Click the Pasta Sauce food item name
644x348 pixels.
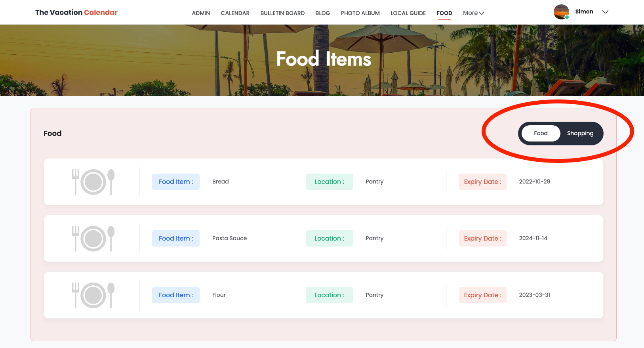click(229, 238)
